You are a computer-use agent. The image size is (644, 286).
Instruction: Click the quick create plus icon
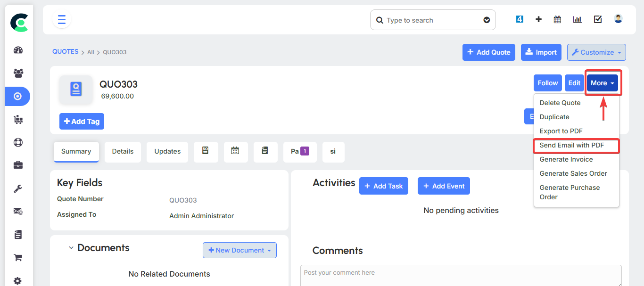[x=538, y=19]
